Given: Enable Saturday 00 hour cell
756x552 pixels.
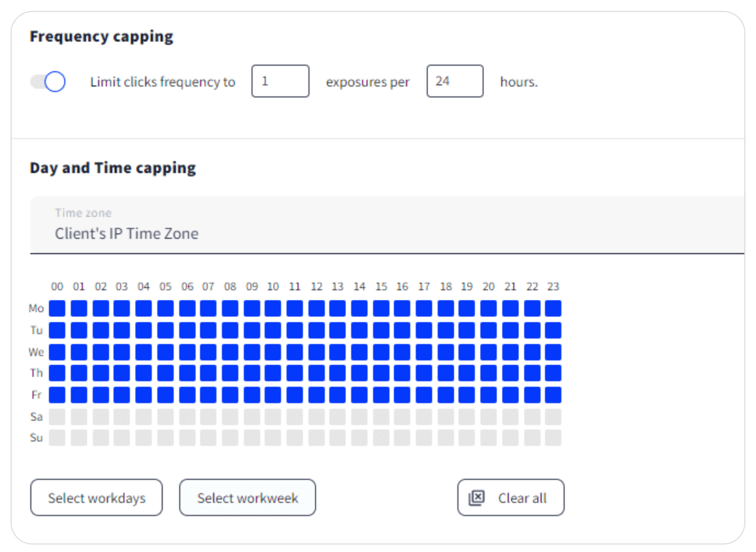Looking at the screenshot, I should point(57,417).
